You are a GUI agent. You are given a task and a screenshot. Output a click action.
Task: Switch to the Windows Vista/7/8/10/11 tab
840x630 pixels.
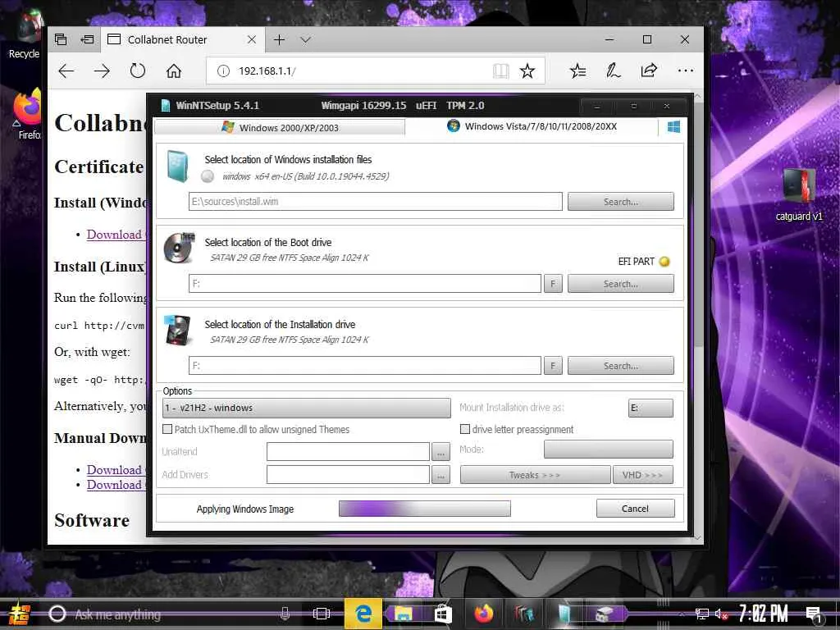click(532, 126)
